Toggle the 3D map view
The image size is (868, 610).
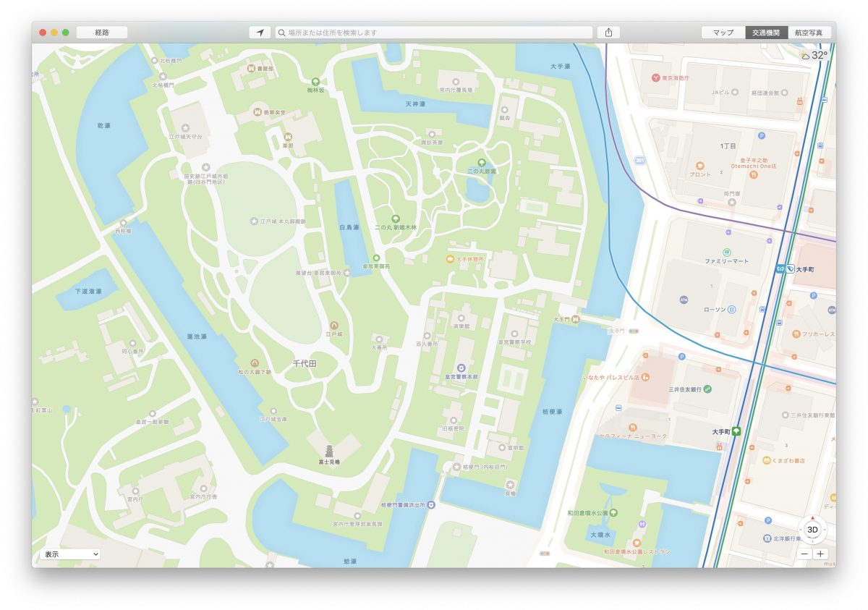coord(812,530)
